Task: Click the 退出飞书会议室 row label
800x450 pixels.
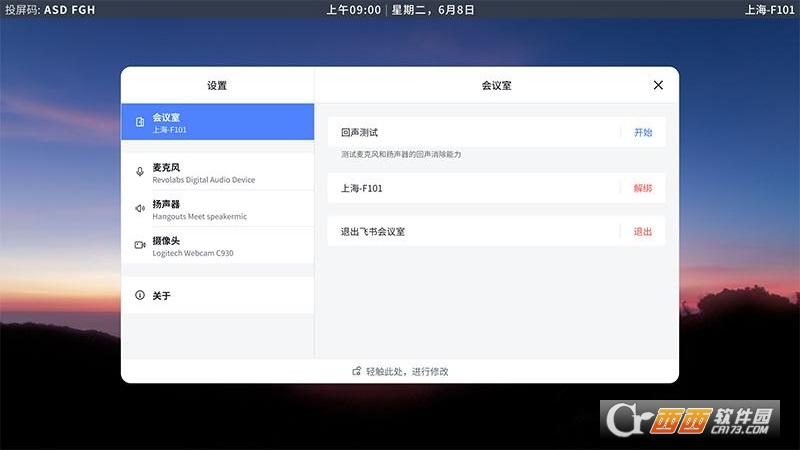Action: [373, 231]
